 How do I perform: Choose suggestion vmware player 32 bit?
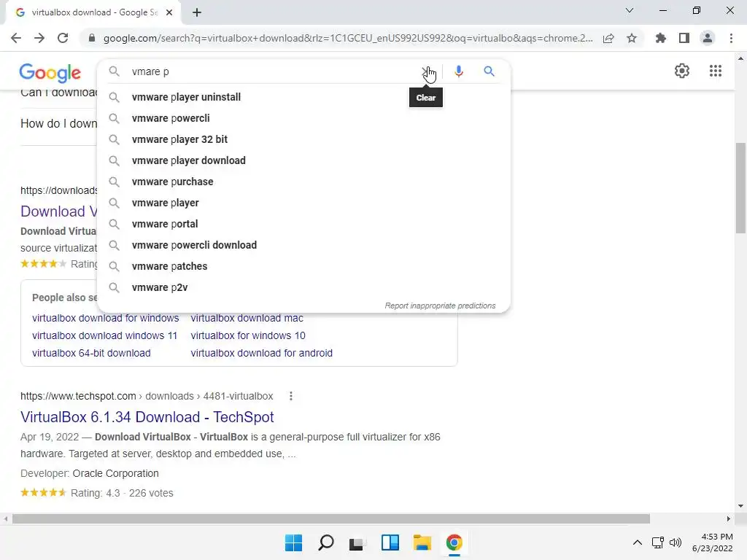pyautogui.click(x=303, y=139)
